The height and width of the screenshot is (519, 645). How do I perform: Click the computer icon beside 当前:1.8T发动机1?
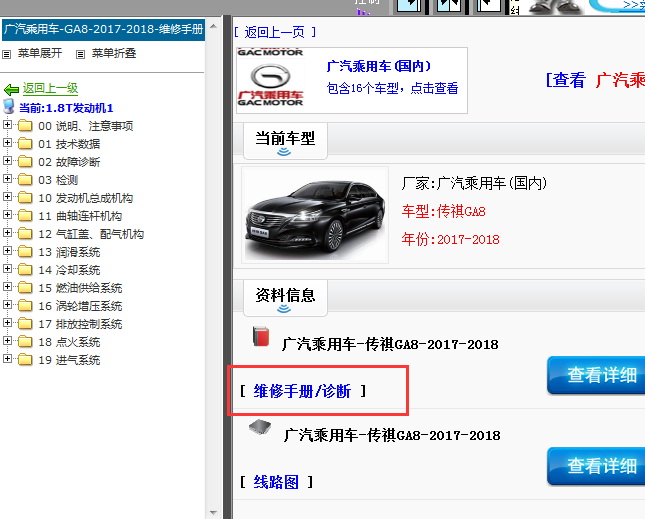click(8, 107)
